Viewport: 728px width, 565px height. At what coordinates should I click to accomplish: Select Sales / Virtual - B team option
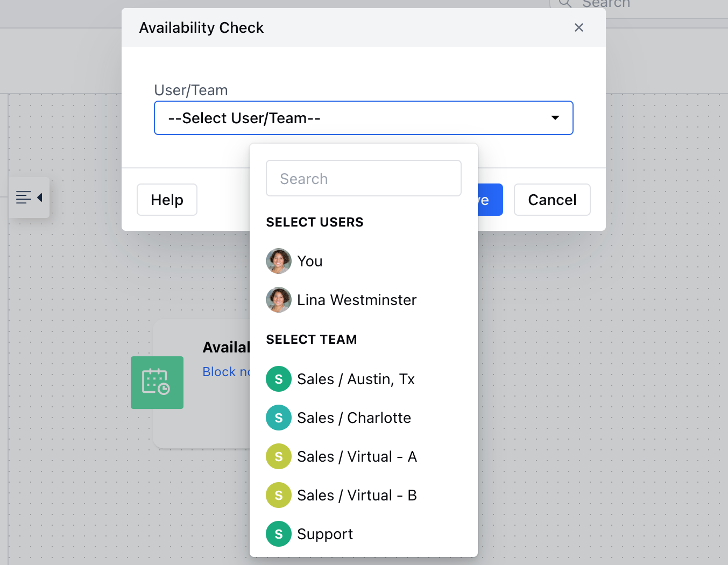[364, 495]
